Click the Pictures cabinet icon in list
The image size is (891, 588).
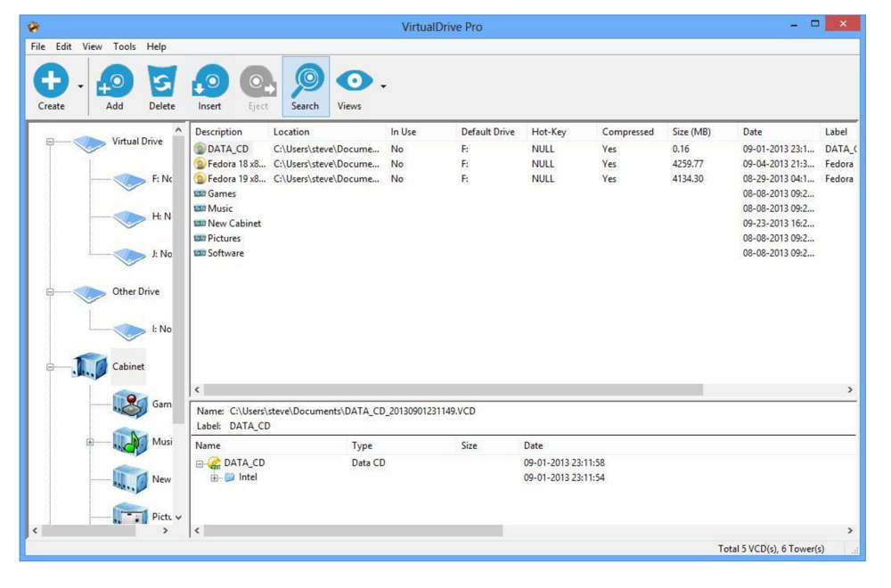click(x=200, y=238)
